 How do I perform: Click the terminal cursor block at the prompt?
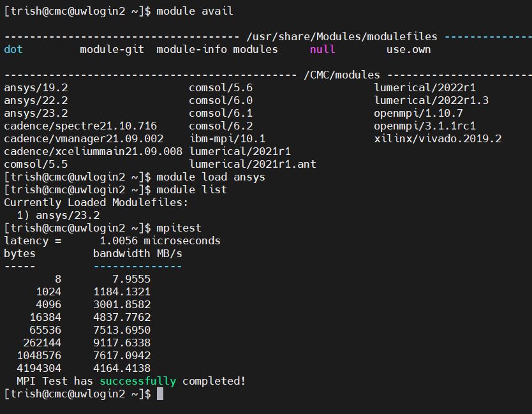tap(160, 394)
